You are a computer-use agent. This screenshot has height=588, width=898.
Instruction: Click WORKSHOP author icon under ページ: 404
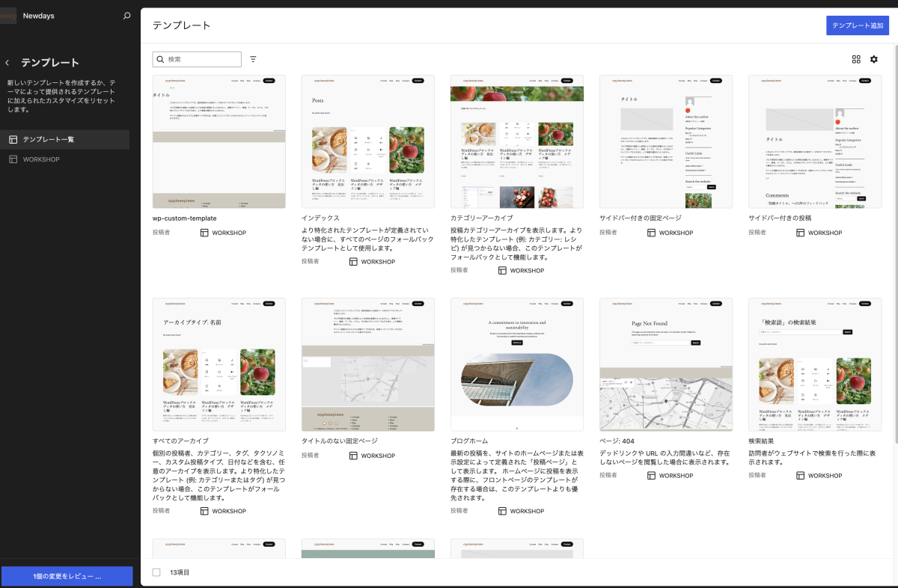pos(651,476)
